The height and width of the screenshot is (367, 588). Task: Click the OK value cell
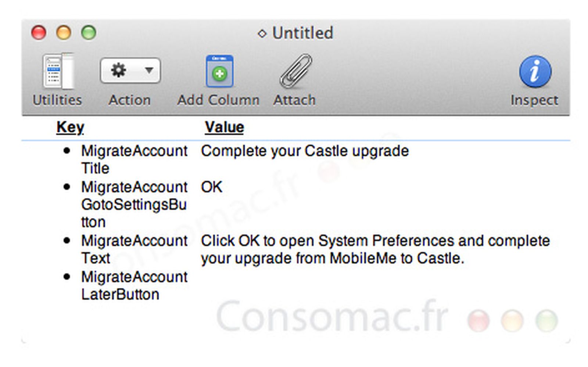click(212, 187)
